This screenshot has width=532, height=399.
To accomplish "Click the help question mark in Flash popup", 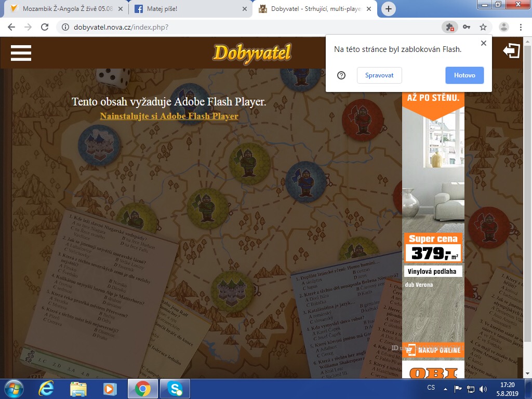I will [341, 75].
